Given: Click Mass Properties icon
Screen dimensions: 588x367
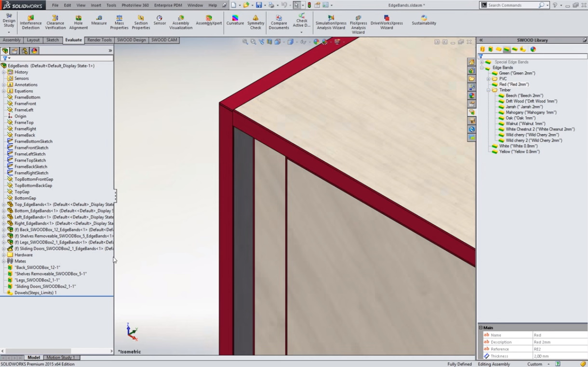Looking at the screenshot, I should point(119,22).
